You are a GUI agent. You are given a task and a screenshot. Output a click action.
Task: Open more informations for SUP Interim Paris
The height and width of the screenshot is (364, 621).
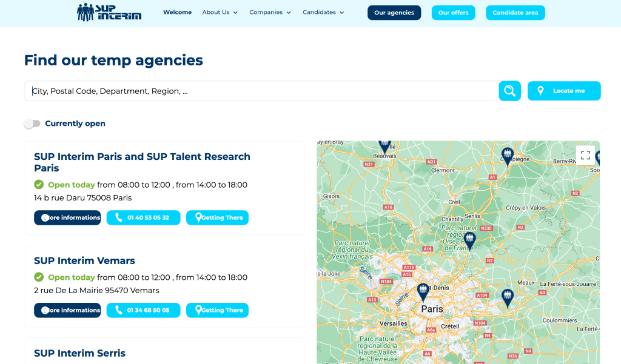67,217
